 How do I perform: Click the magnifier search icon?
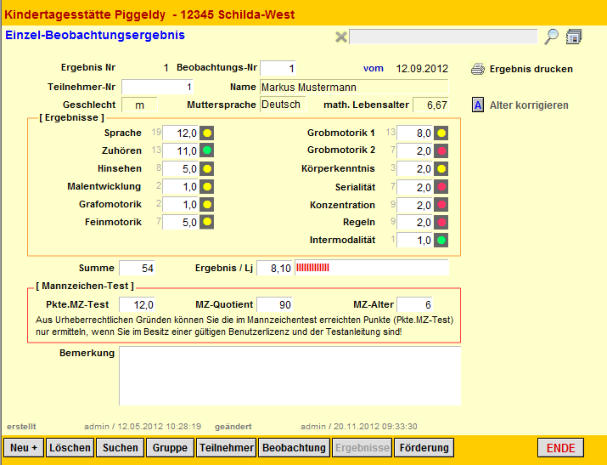click(x=551, y=37)
